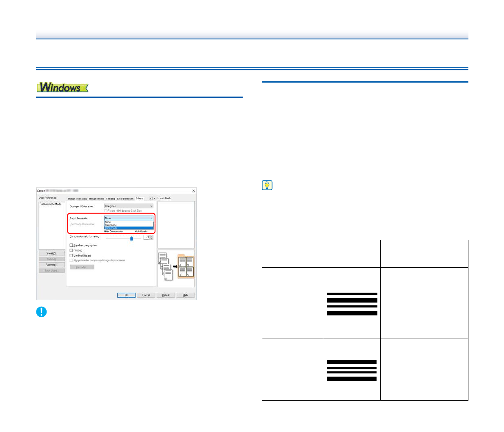Viewport: 504px width, 432px height.
Task: Click the Windows logo banner
Action: (x=62, y=87)
